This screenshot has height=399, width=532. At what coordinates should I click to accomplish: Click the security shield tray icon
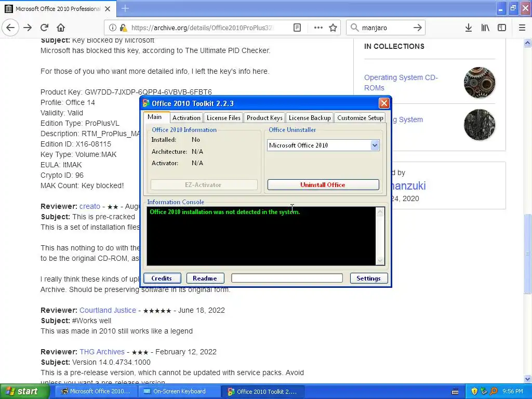(x=474, y=392)
